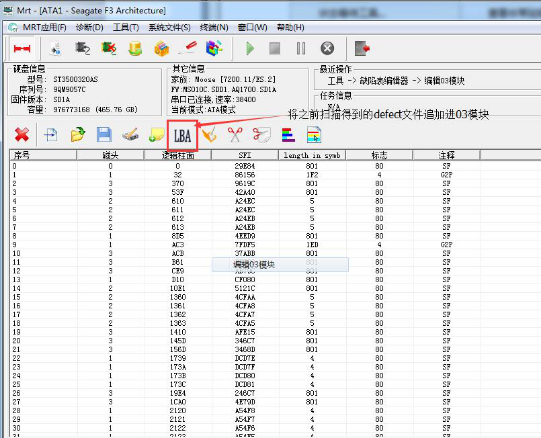Click the green chip with red X icon
The width and height of the screenshot is (541, 438).
tap(109, 49)
